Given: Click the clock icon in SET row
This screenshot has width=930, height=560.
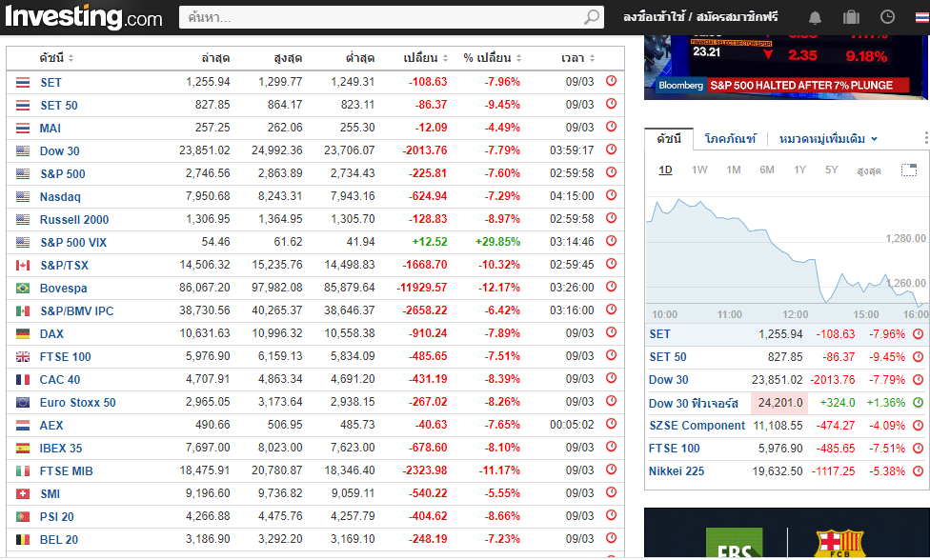Looking at the screenshot, I should pos(612,81).
